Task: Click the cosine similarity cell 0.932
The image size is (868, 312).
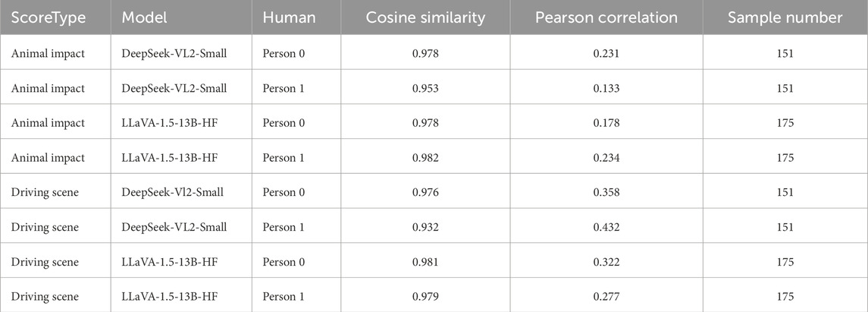Action: click(x=425, y=227)
